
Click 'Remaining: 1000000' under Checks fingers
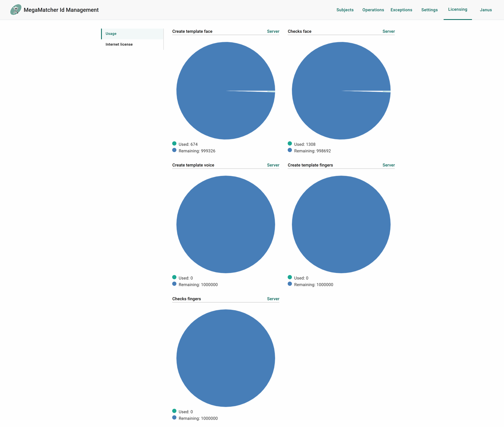click(198, 419)
